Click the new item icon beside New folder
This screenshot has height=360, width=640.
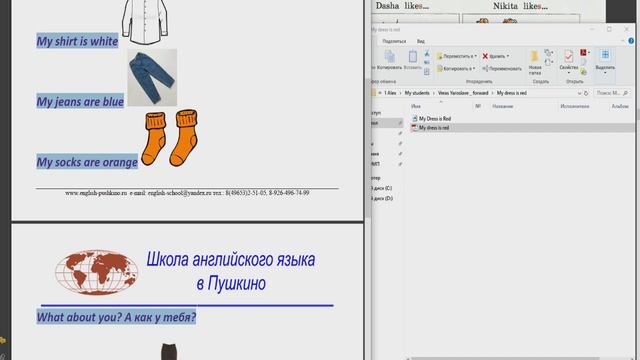[x=548, y=53]
